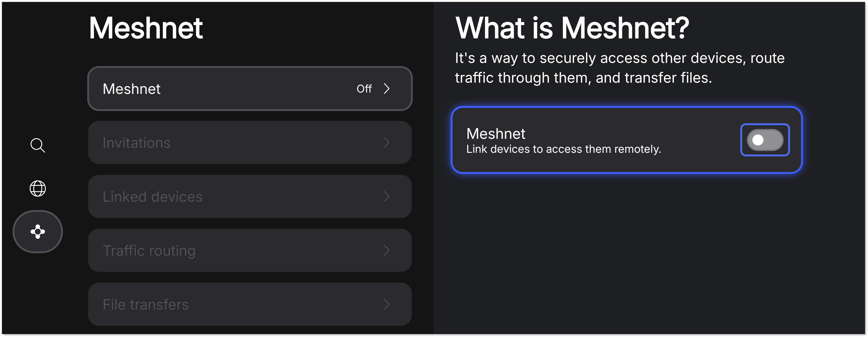Click the Linked devices chevron arrow
The width and height of the screenshot is (868, 337).
pyautogui.click(x=386, y=197)
